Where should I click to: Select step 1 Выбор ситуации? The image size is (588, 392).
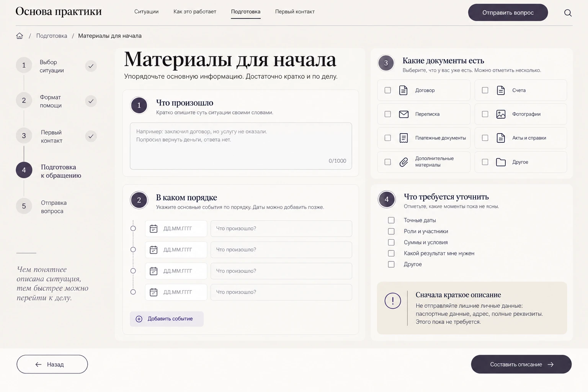pyautogui.click(x=40, y=66)
